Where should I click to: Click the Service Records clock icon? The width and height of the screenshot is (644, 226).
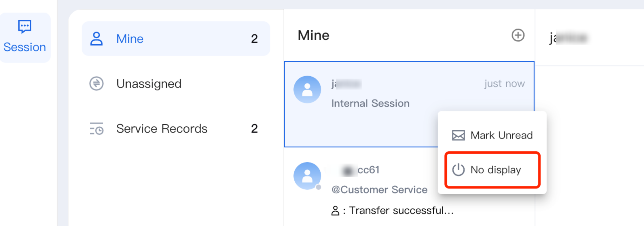pyautogui.click(x=96, y=129)
